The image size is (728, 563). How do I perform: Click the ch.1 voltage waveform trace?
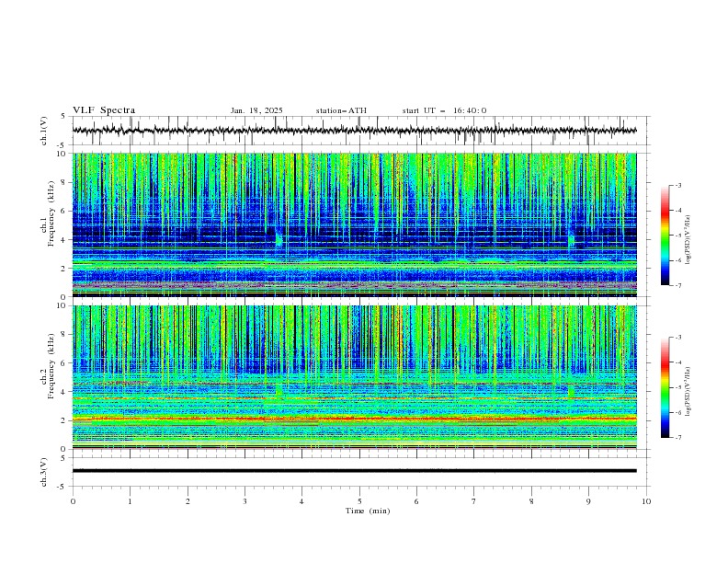(x=354, y=131)
